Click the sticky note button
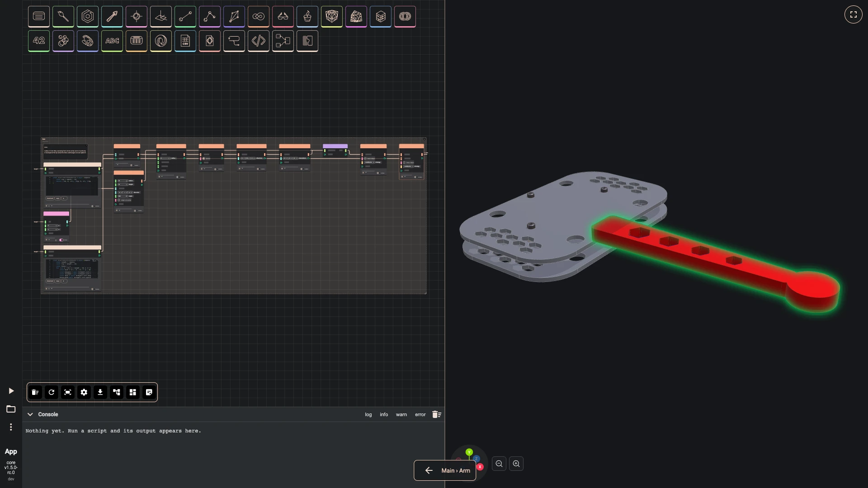This screenshot has width=868, height=488. pyautogui.click(x=149, y=392)
